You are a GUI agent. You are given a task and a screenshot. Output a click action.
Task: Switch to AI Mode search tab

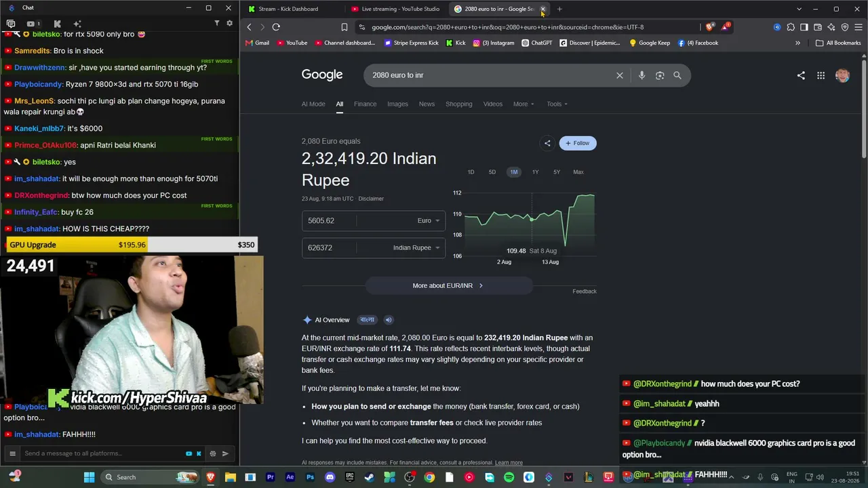click(x=313, y=104)
